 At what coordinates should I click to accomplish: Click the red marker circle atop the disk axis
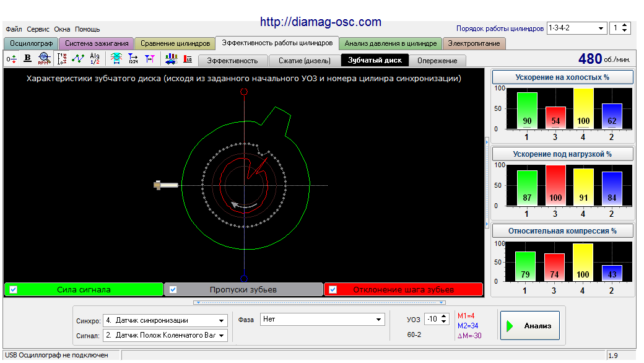coord(244,92)
